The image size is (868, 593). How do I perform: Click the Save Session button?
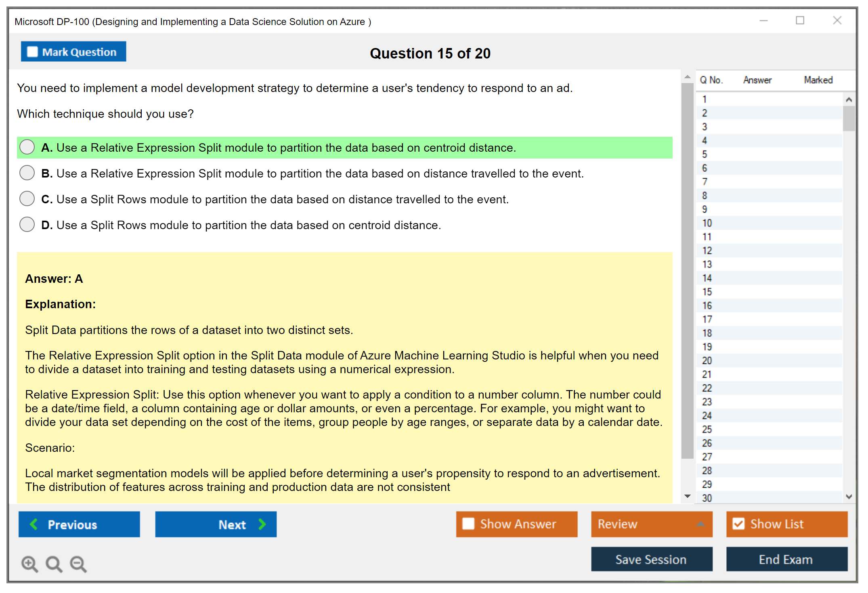651,559
